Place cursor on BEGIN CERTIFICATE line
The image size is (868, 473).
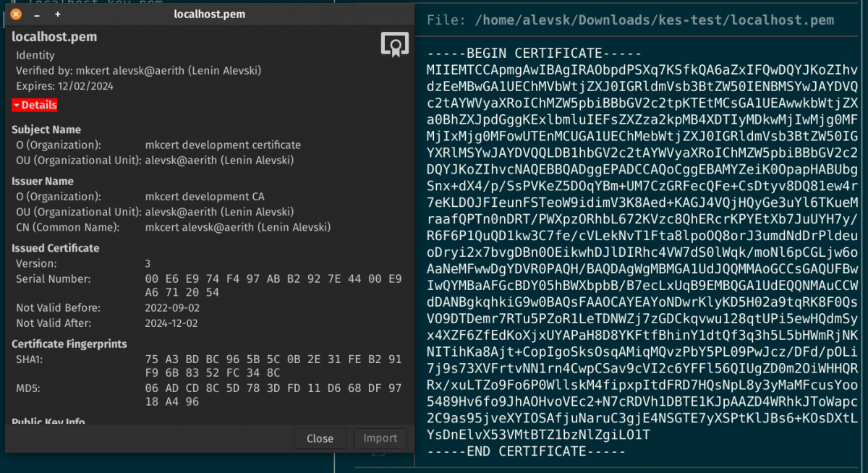click(534, 54)
